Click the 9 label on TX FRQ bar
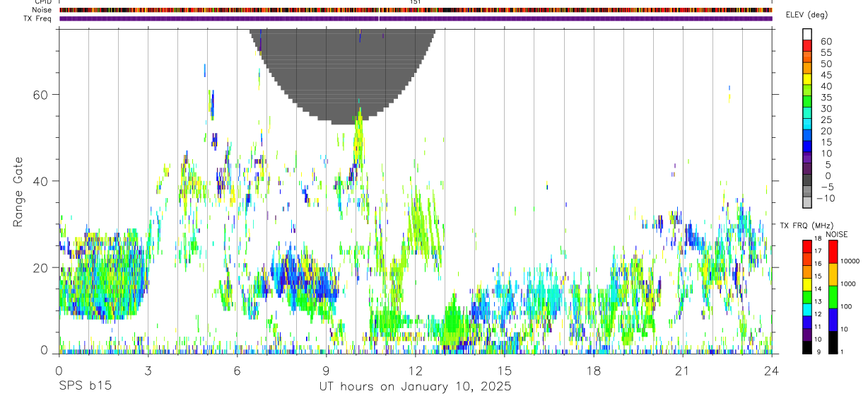 [819, 351]
